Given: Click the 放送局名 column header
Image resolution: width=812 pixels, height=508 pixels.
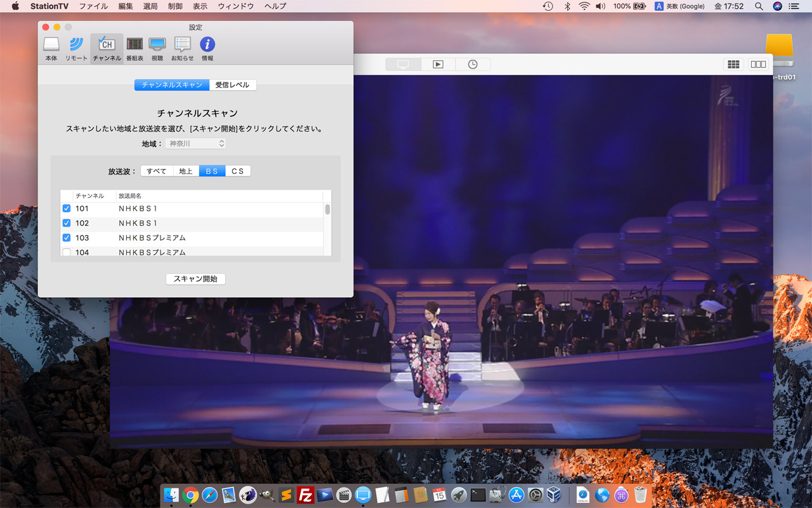Looking at the screenshot, I should [x=219, y=196].
